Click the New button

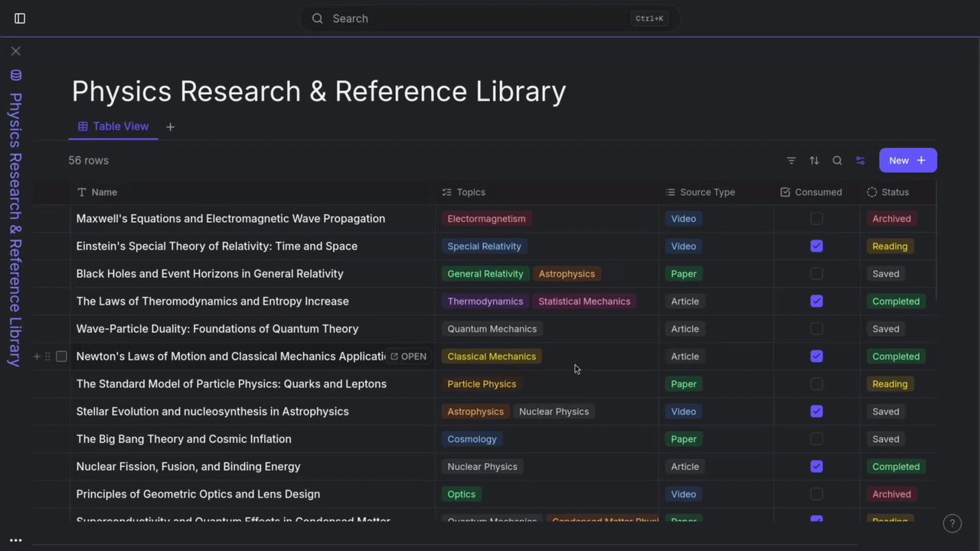pyautogui.click(x=908, y=161)
